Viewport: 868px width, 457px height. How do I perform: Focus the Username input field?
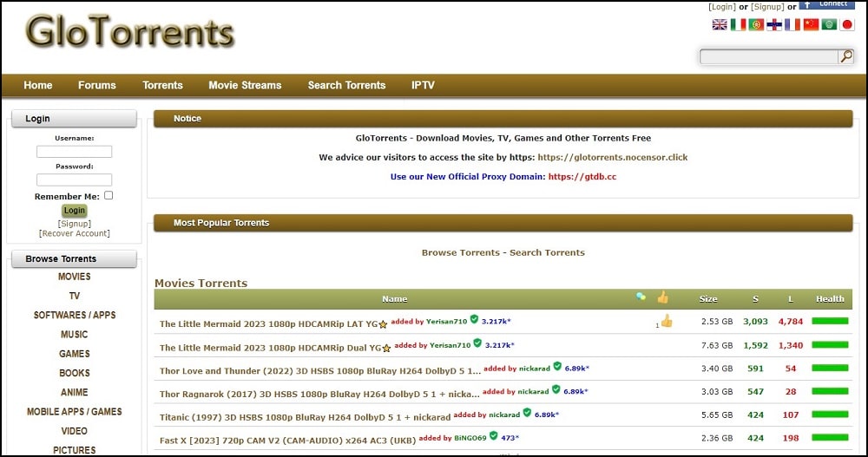[74, 152]
